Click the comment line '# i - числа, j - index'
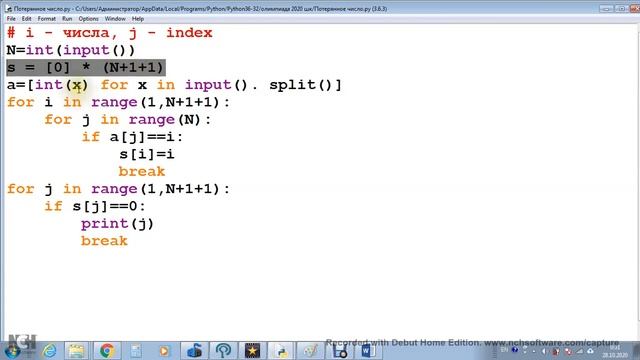The height and width of the screenshot is (360, 640). [109, 33]
